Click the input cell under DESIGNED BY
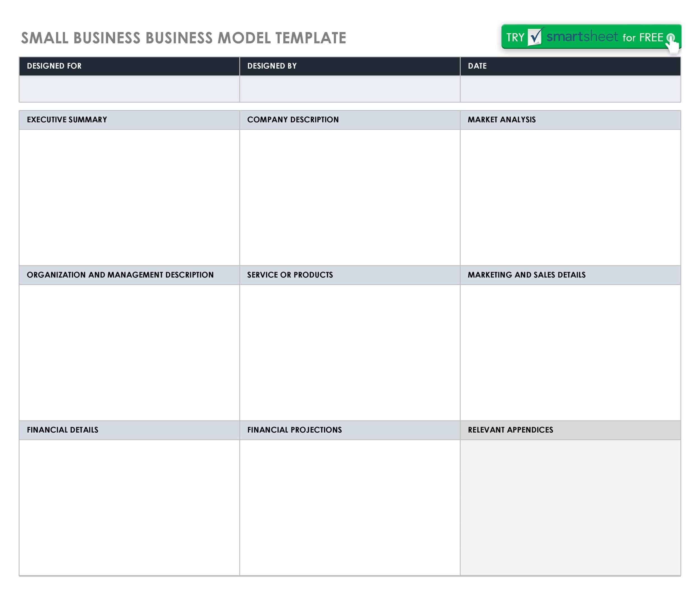 [347, 89]
